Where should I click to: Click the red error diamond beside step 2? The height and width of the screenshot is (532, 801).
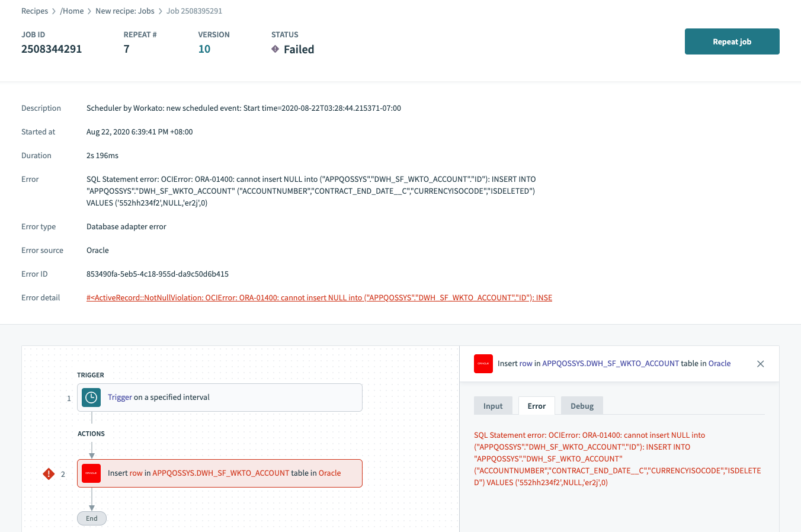[x=49, y=474]
